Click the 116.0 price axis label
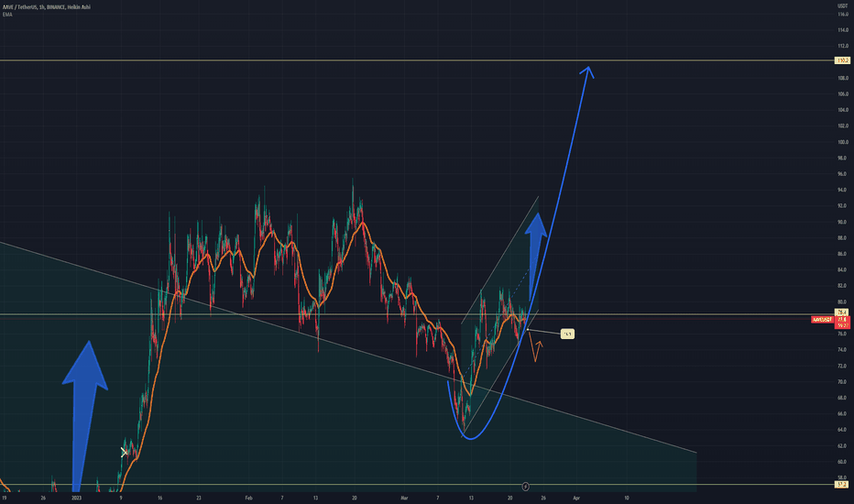The height and width of the screenshot is (504, 854). tap(842, 14)
